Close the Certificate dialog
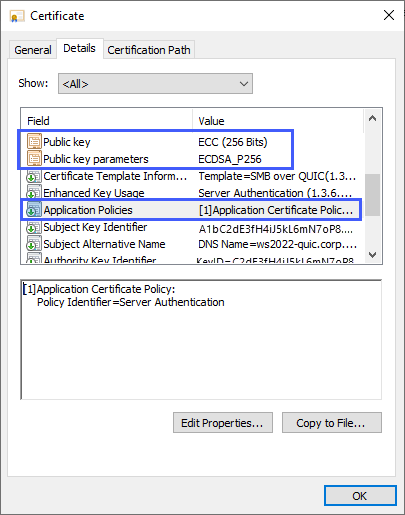Viewport: 405px width, 515px height. [389, 15]
